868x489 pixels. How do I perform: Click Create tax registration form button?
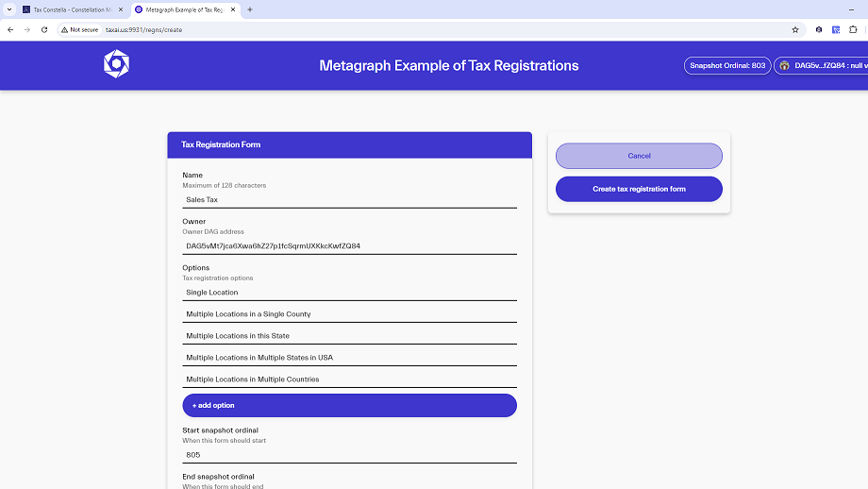tap(639, 189)
